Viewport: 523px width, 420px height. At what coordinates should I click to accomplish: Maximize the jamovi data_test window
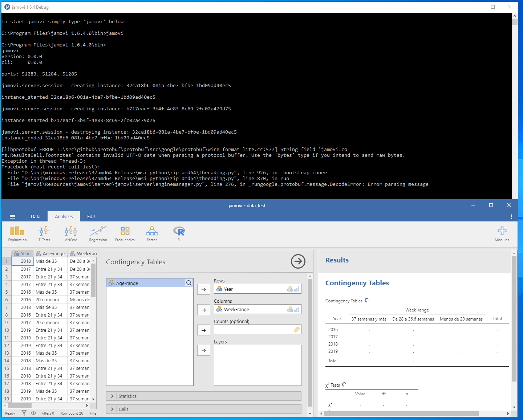(x=491, y=205)
